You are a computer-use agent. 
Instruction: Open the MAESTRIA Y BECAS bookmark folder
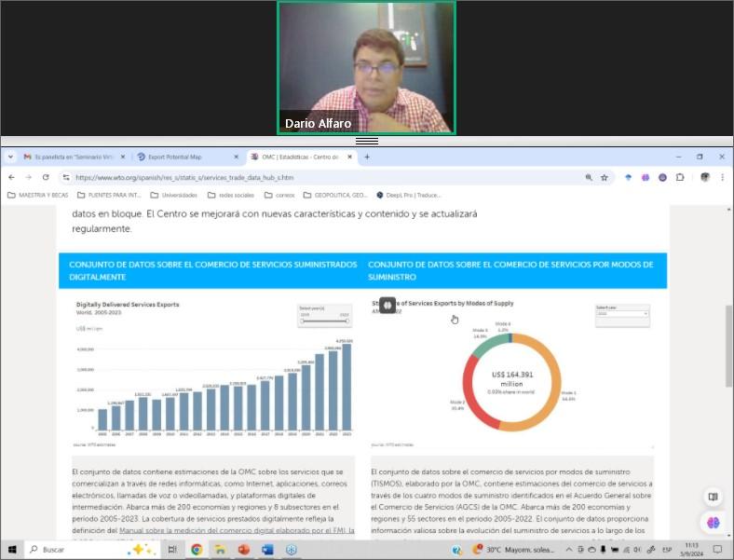[35, 195]
